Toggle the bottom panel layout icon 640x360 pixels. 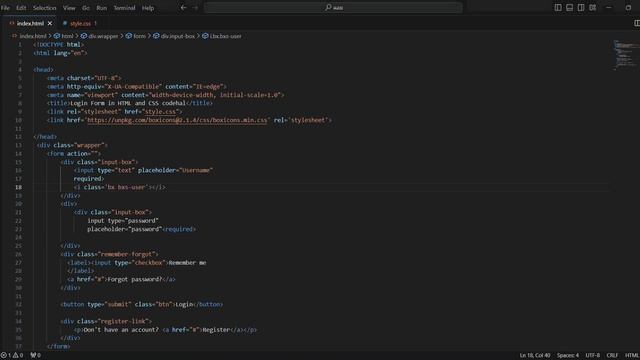569,7
